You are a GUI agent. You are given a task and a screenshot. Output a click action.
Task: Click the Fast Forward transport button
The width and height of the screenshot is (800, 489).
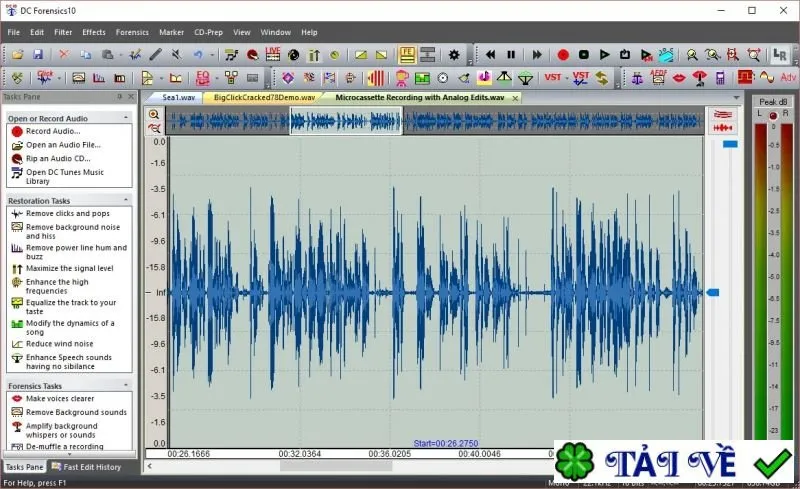(x=537, y=55)
